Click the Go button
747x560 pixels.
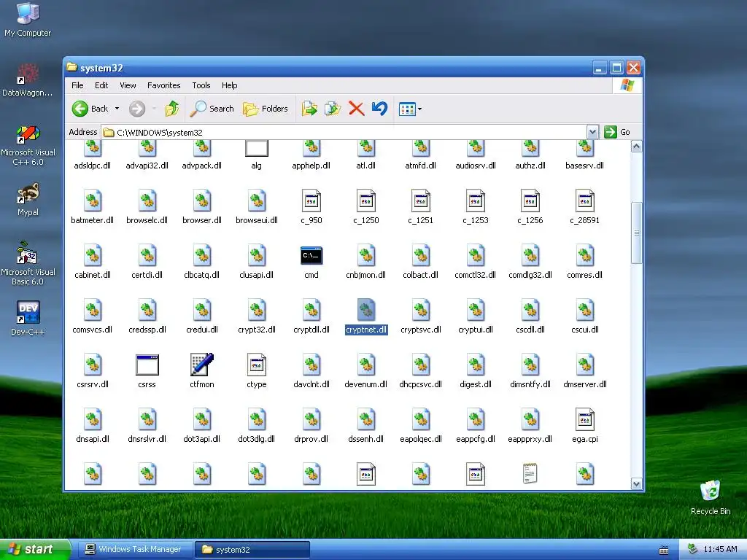tap(617, 132)
